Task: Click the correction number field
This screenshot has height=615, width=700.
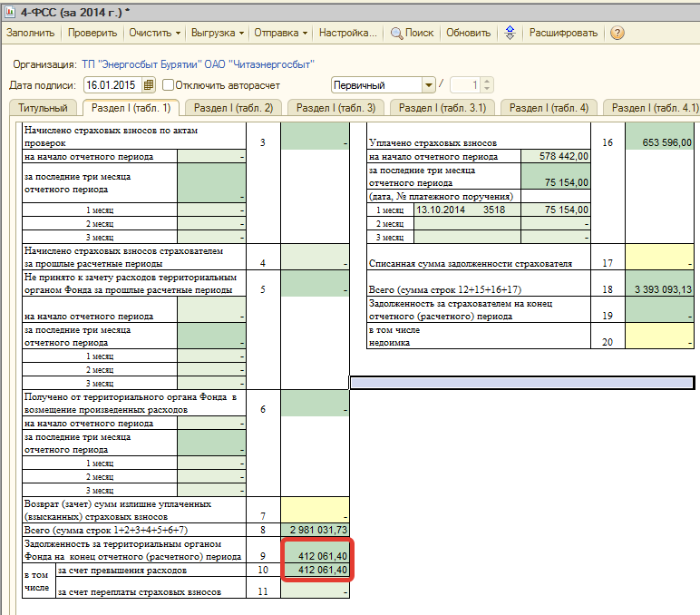Action: click(x=465, y=85)
